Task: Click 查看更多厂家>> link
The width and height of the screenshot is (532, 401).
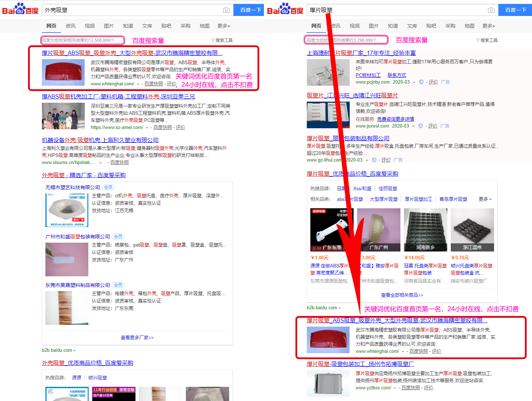Action: [x=137, y=338]
